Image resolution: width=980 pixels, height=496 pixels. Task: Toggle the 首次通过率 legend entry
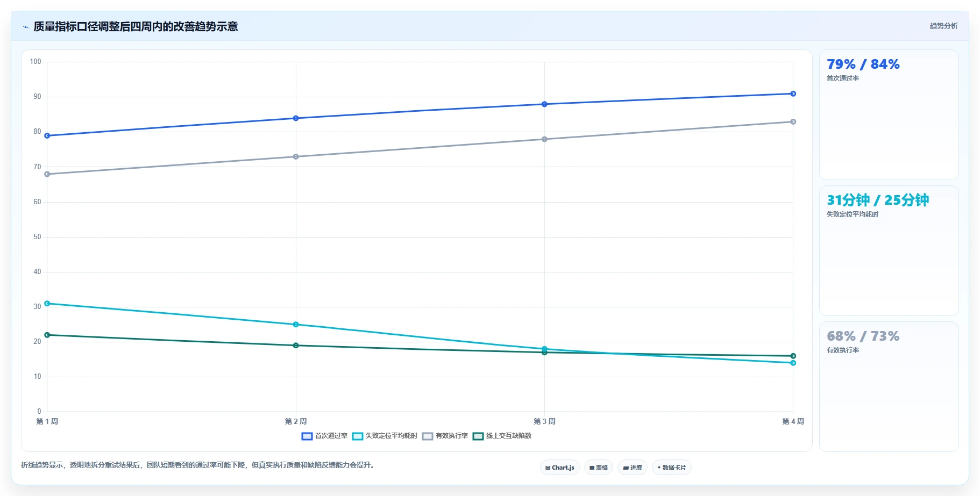(325, 436)
